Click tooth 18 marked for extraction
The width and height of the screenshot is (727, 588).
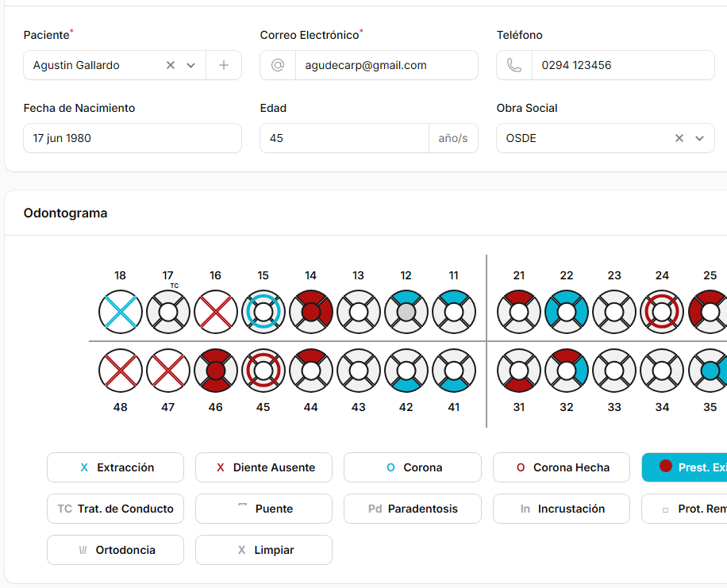coord(121,312)
